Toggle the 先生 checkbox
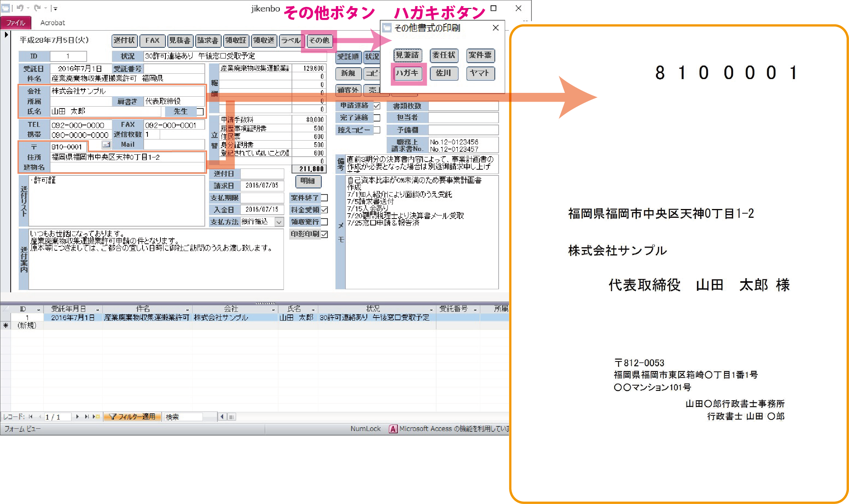The image size is (849, 504). pyautogui.click(x=200, y=112)
